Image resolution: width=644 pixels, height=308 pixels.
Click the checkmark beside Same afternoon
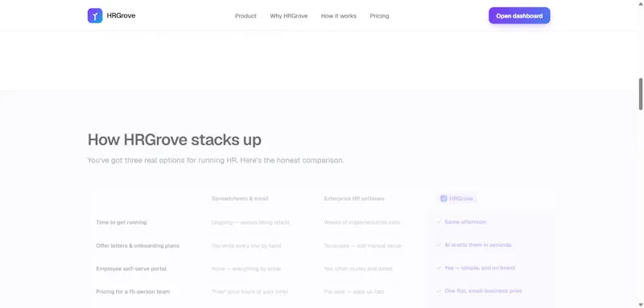tap(439, 222)
